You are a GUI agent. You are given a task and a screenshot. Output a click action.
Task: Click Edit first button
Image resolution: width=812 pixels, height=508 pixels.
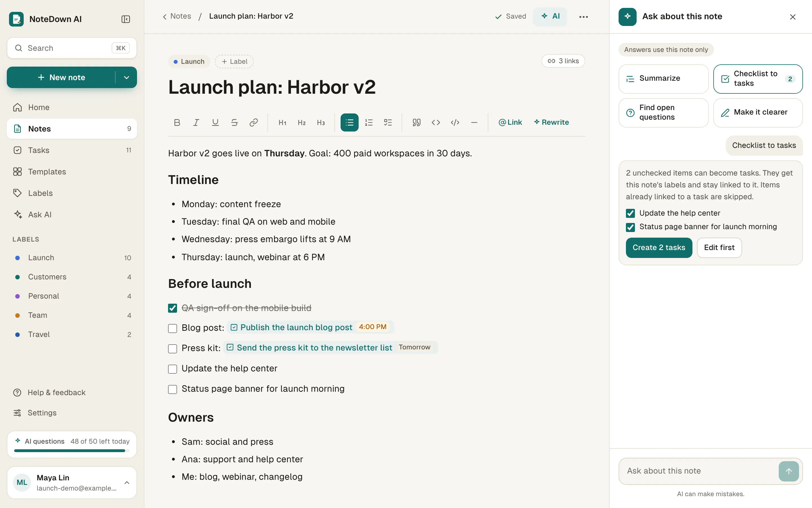pos(719,248)
